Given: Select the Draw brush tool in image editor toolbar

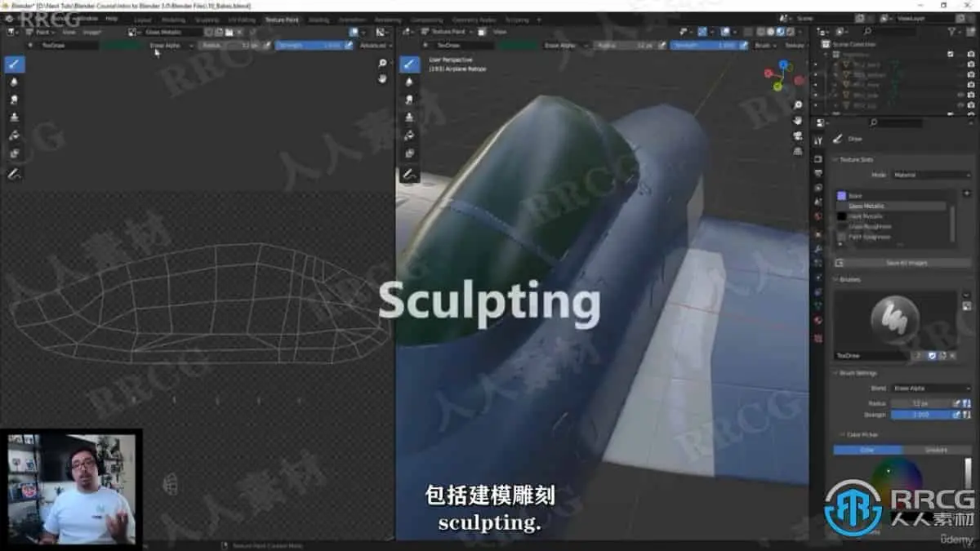Looking at the screenshot, I should click(15, 64).
